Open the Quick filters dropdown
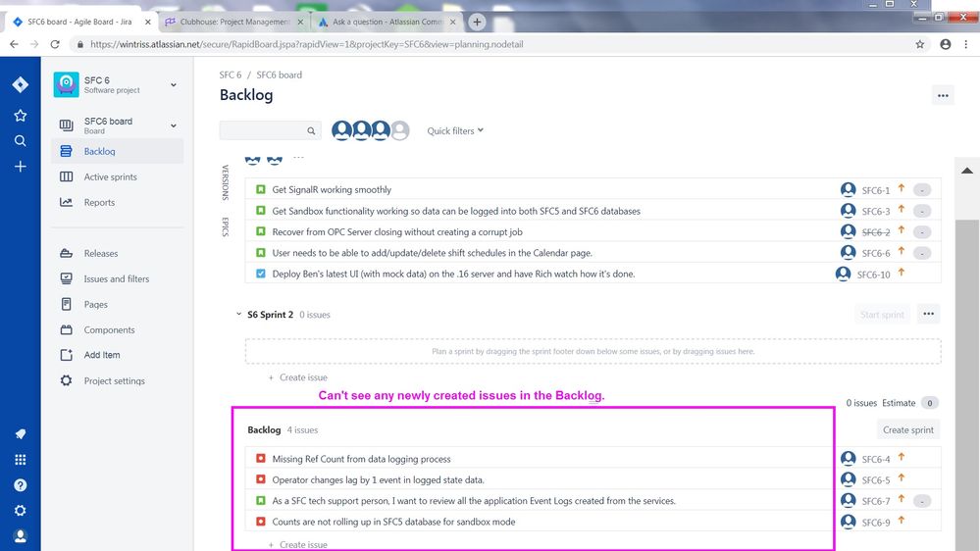This screenshot has width=980, height=551. pyautogui.click(x=455, y=130)
